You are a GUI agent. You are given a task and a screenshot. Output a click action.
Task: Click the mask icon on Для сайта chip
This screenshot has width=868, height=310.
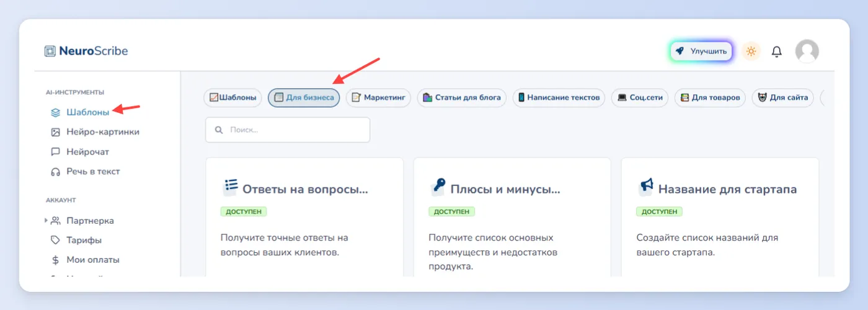[x=763, y=98]
